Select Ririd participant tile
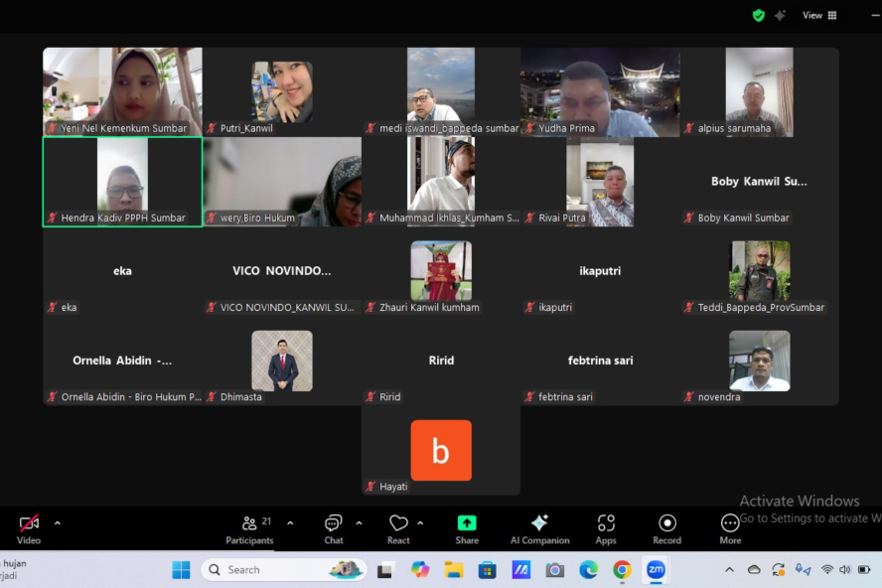 click(441, 361)
